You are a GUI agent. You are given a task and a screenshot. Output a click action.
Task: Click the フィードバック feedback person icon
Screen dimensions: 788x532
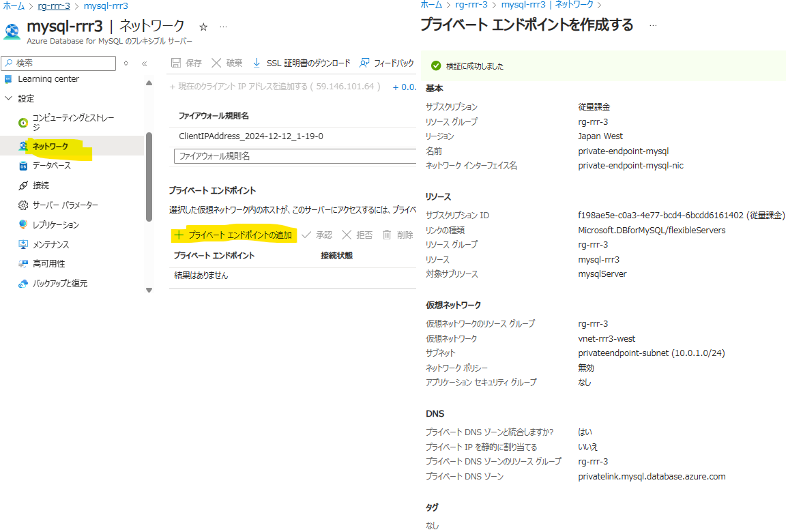pos(364,63)
